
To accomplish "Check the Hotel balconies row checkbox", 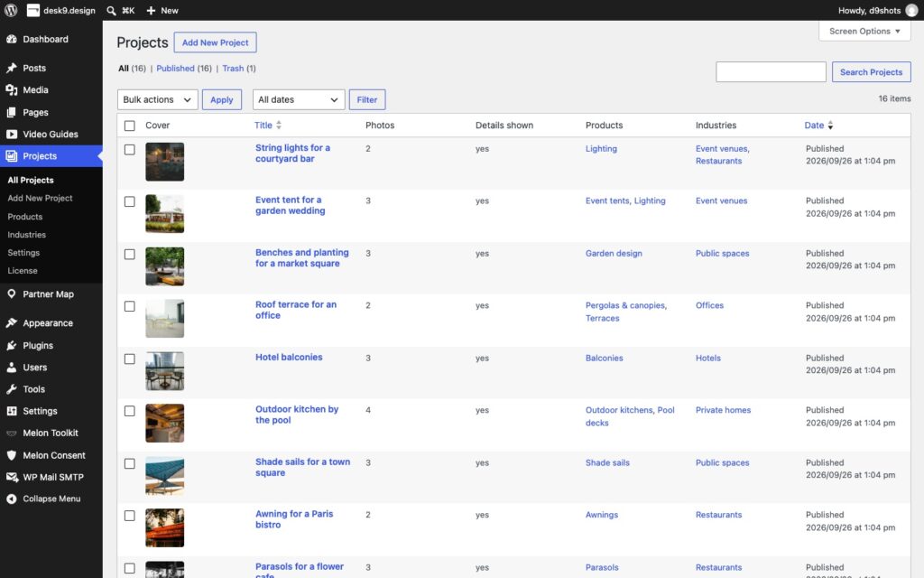I will (130, 359).
